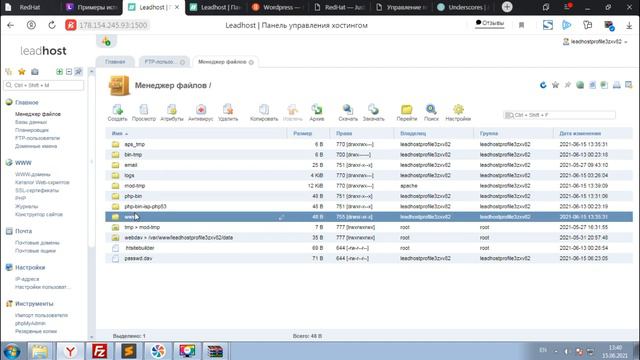Select the logs folder row
Image resolution: width=640 pixels, height=360 pixels.
tap(369, 176)
